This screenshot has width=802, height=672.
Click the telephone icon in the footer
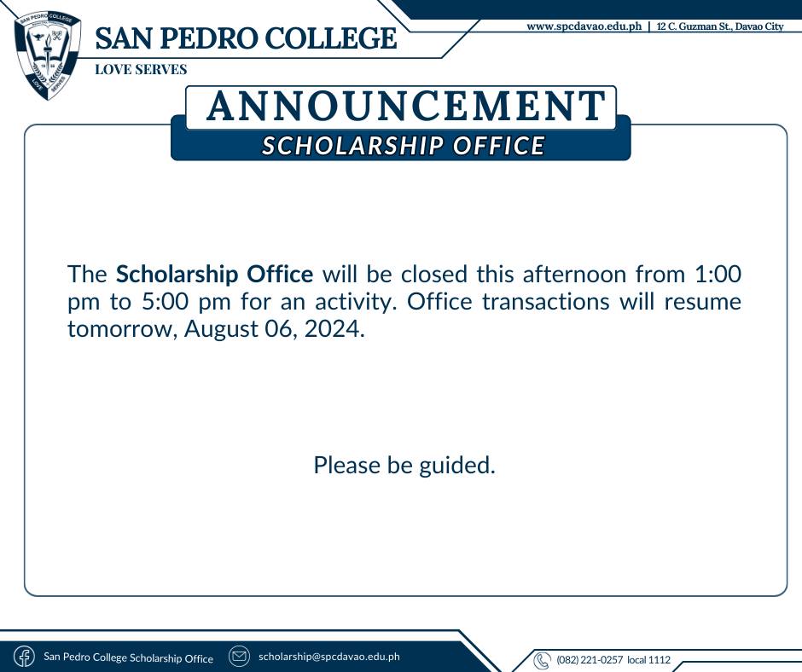[x=542, y=660]
